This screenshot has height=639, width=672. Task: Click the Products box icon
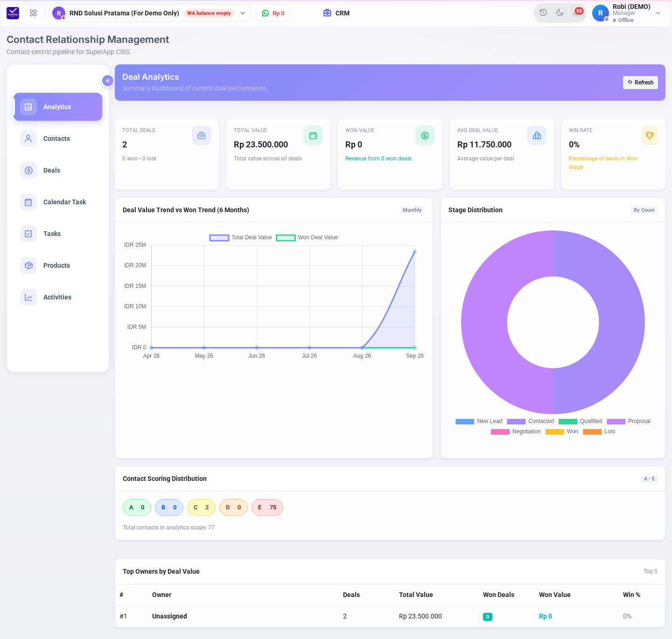tap(28, 265)
